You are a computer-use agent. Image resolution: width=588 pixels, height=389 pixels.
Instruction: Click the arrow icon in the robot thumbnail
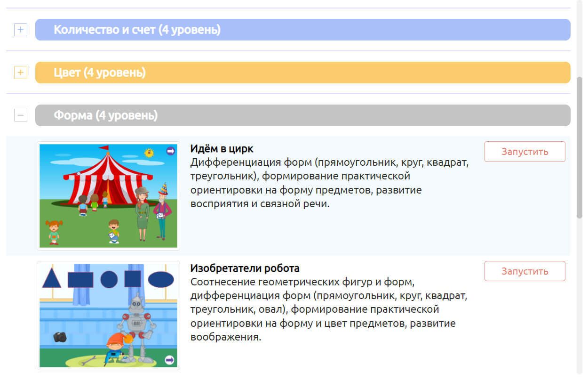[169, 360]
